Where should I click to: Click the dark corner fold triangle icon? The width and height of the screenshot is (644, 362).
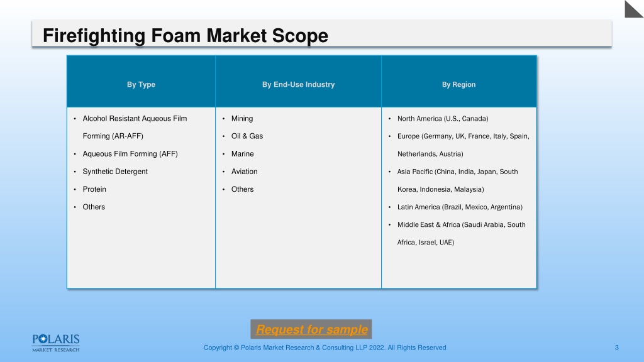tap(634, 9)
